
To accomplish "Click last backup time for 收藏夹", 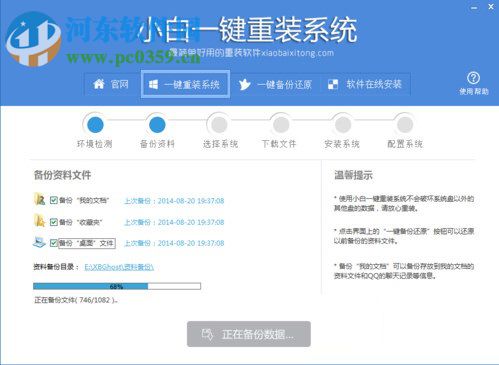I will (x=174, y=222).
